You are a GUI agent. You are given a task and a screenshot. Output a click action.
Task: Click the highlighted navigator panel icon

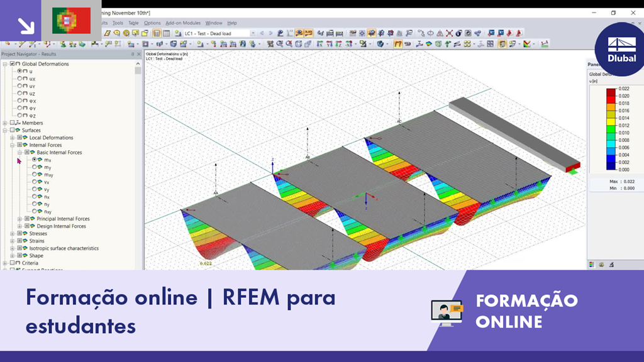[157, 33]
